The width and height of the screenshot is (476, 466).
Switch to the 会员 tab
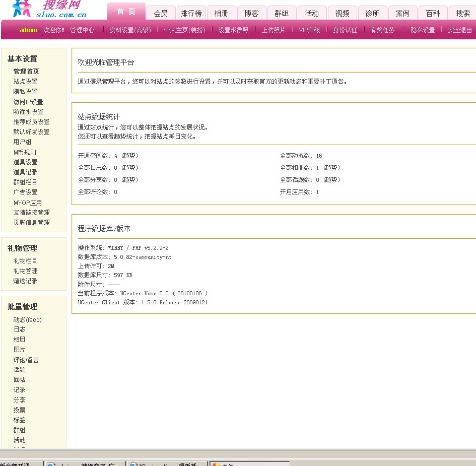tap(161, 14)
